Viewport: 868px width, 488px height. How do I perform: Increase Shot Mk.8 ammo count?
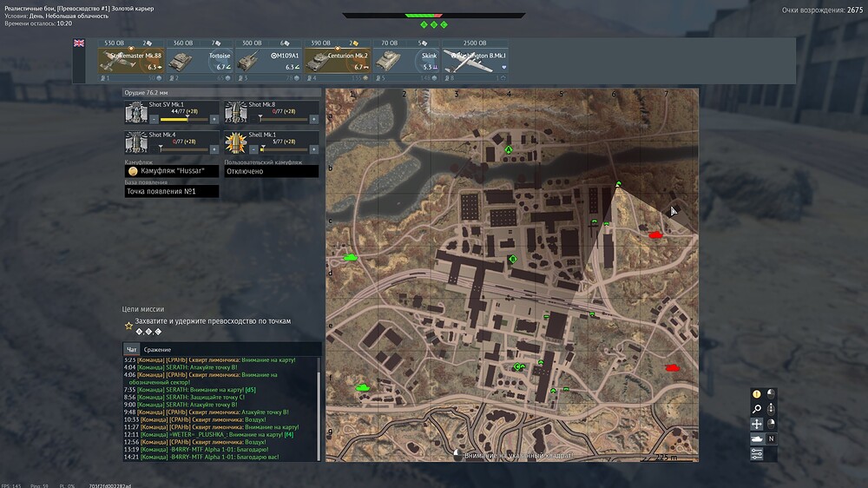[314, 119]
